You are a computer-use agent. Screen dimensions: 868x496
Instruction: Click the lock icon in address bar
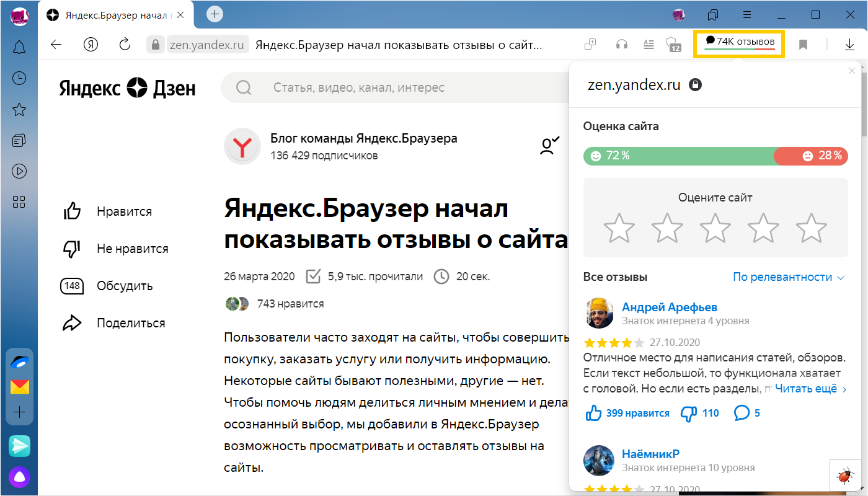pyautogui.click(x=155, y=44)
